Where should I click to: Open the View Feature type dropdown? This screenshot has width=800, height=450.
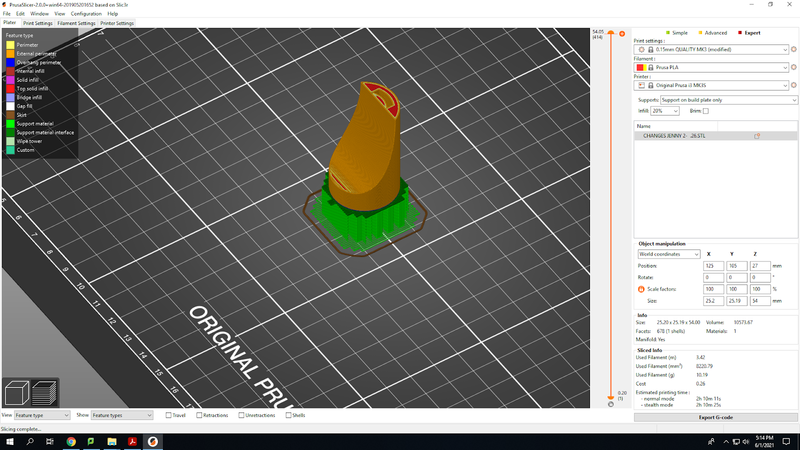[x=42, y=415]
